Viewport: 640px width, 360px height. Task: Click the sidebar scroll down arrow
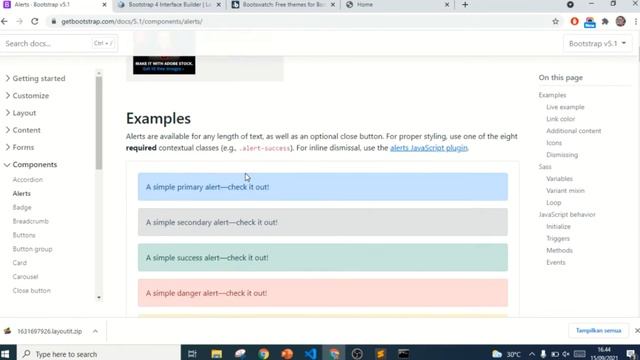[x=99, y=298]
